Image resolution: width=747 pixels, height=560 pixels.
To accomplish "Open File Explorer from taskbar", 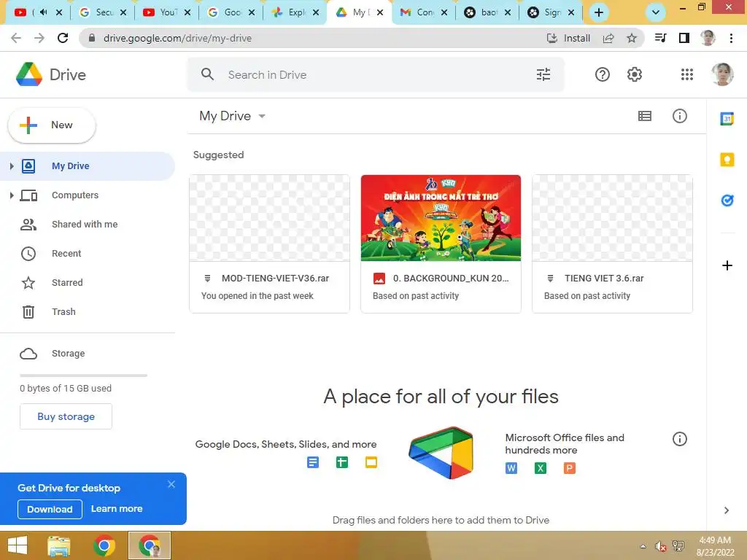I will tap(59, 545).
